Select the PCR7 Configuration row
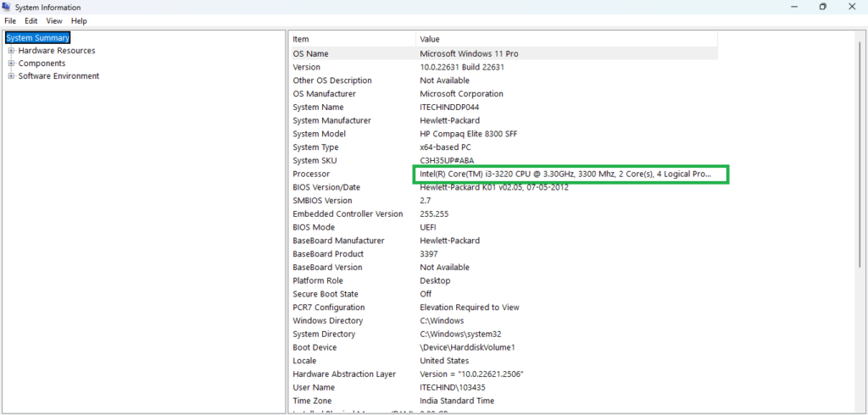868x415 pixels. pyautogui.click(x=504, y=307)
